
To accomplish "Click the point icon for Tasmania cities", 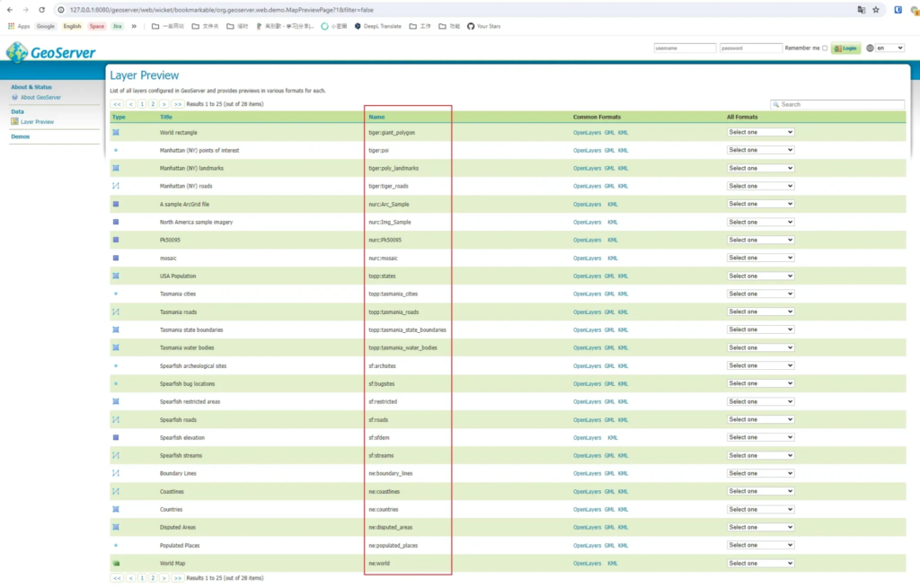I will (x=116, y=294).
